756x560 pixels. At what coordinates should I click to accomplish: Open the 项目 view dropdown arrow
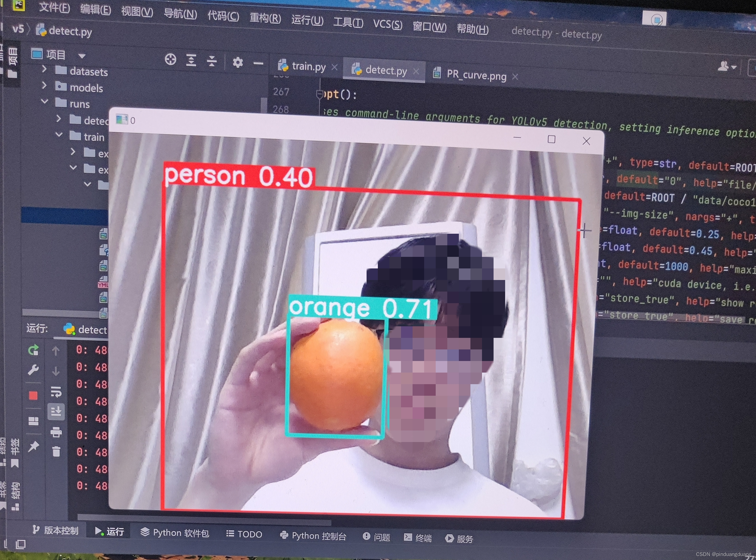pyautogui.click(x=82, y=56)
